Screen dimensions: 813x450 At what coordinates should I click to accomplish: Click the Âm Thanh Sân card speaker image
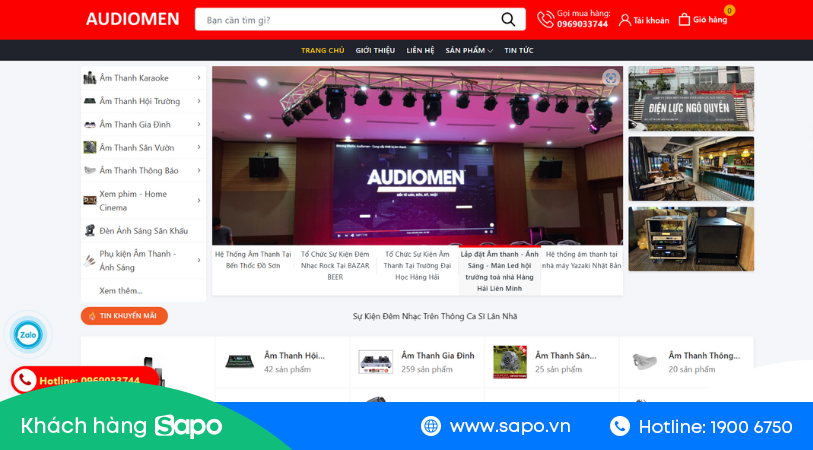pyautogui.click(x=510, y=362)
